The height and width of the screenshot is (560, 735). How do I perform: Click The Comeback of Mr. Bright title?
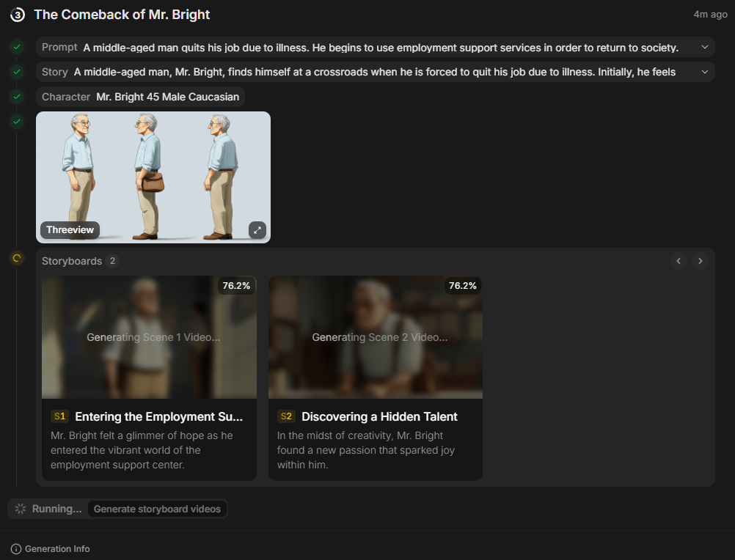(122, 15)
